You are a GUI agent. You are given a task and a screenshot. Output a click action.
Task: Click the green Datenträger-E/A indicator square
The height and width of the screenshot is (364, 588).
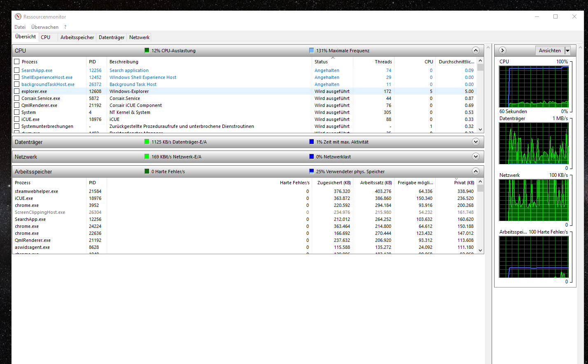point(147,142)
